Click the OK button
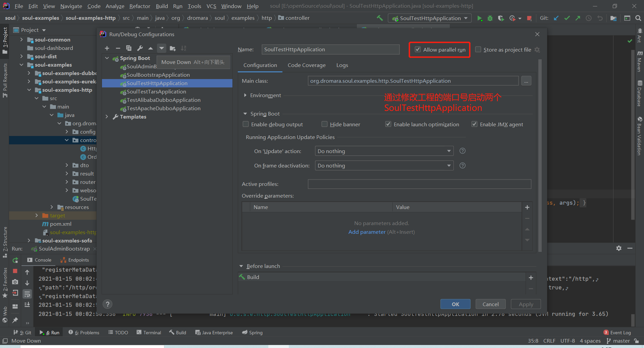The width and height of the screenshot is (644, 348). (455, 304)
